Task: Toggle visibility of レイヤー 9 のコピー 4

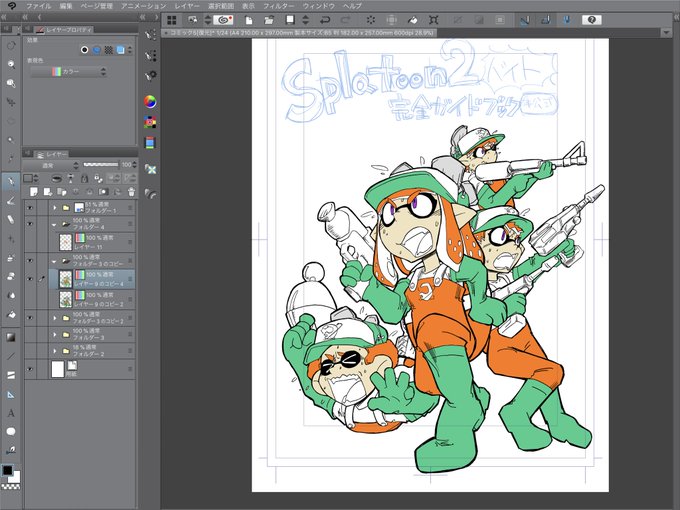Action: (x=30, y=279)
